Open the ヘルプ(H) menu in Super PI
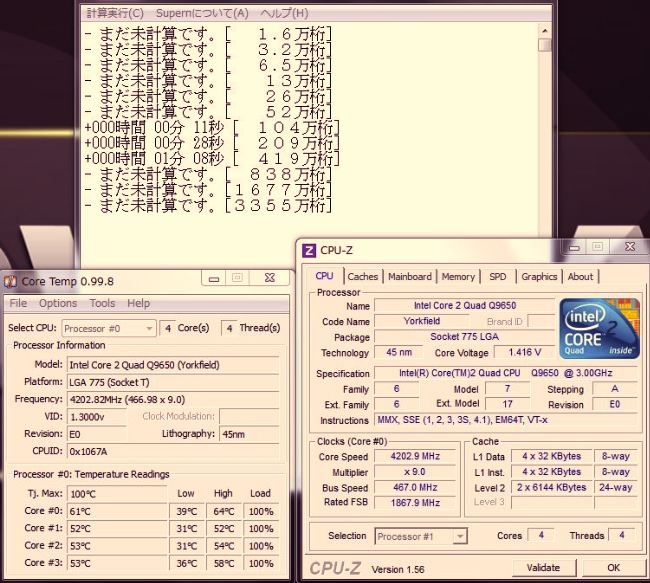 click(x=284, y=13)
